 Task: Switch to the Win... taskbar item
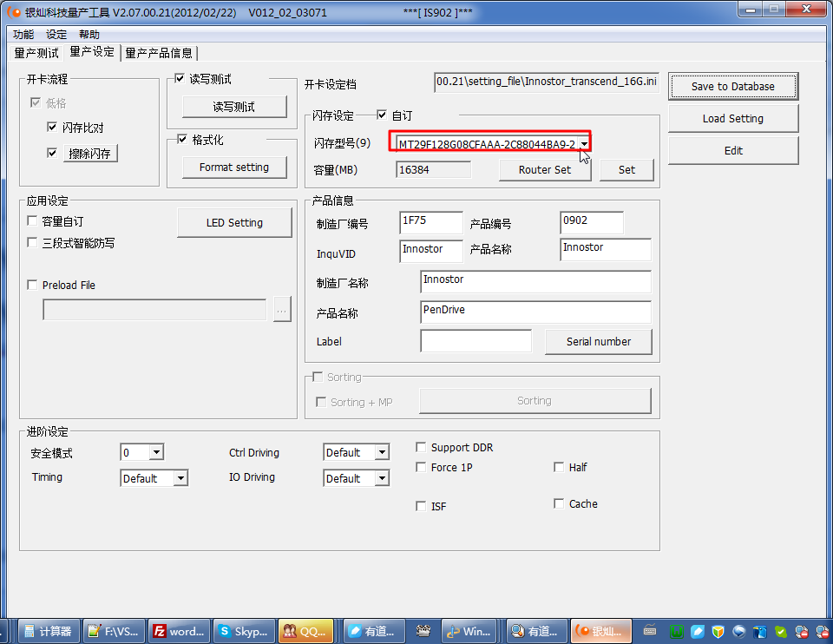pyautogui.click(x=469, y=631)
